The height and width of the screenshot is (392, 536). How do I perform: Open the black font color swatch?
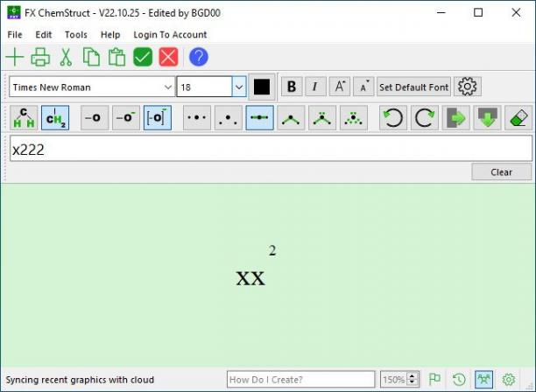(262, 87)
